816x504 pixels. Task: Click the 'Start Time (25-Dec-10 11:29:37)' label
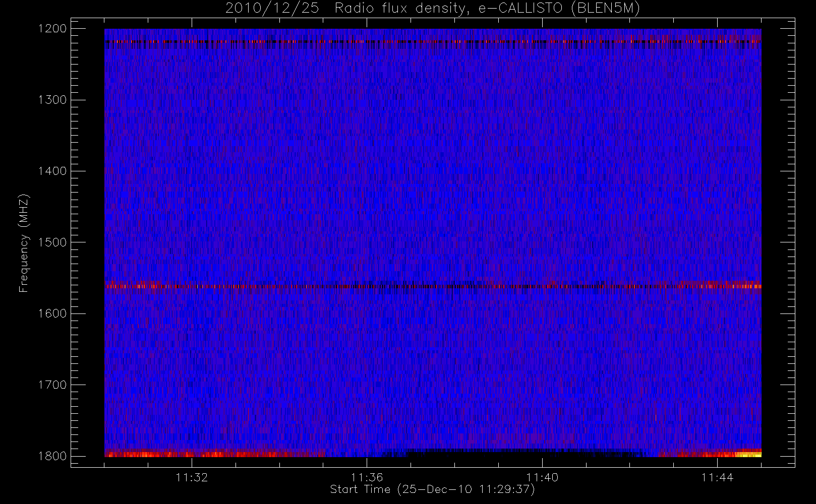click(432, 489)
